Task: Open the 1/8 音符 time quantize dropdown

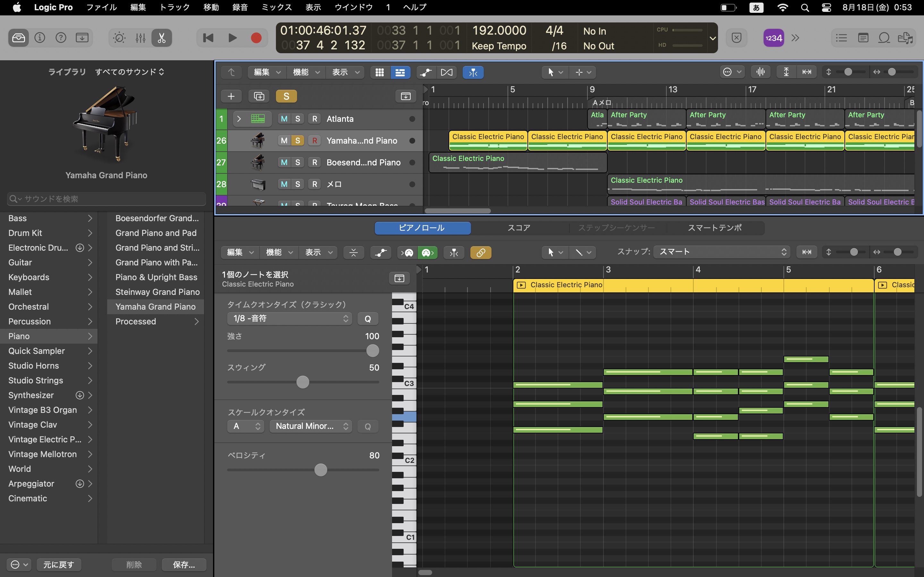Action: [x=289, y=318]
